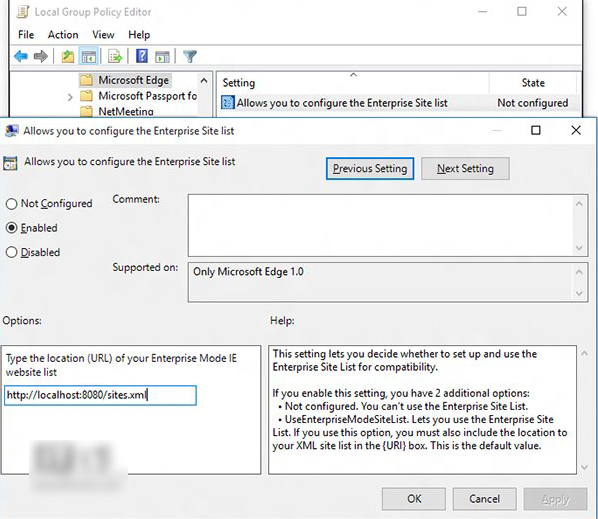The height and width of the screenshot is (519, 598).
Task: Click the Forward arrow toolbar icon
Action: 40,56
